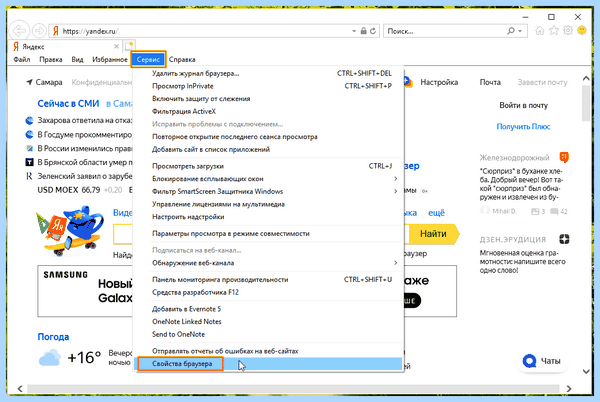Click the browser Forward arrow button
This screenshot has height=402, width=600.
click(x=39, y=31)
